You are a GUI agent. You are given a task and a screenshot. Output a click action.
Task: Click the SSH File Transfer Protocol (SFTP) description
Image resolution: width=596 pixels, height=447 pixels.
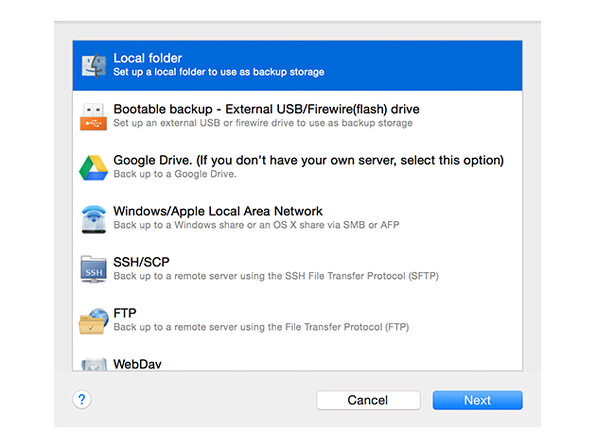(x=276, y=276)
